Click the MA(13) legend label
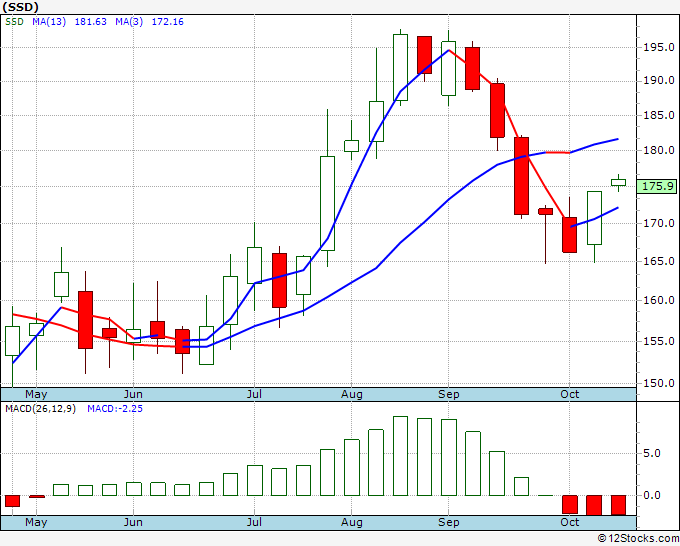 pyautogui.click(x=49, y=22)
